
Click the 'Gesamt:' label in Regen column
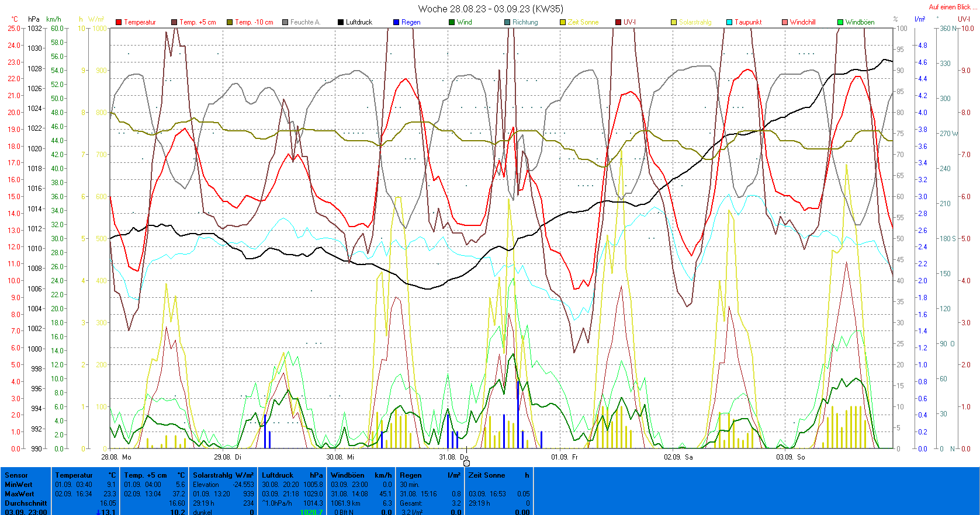click(x=411, y=503)
